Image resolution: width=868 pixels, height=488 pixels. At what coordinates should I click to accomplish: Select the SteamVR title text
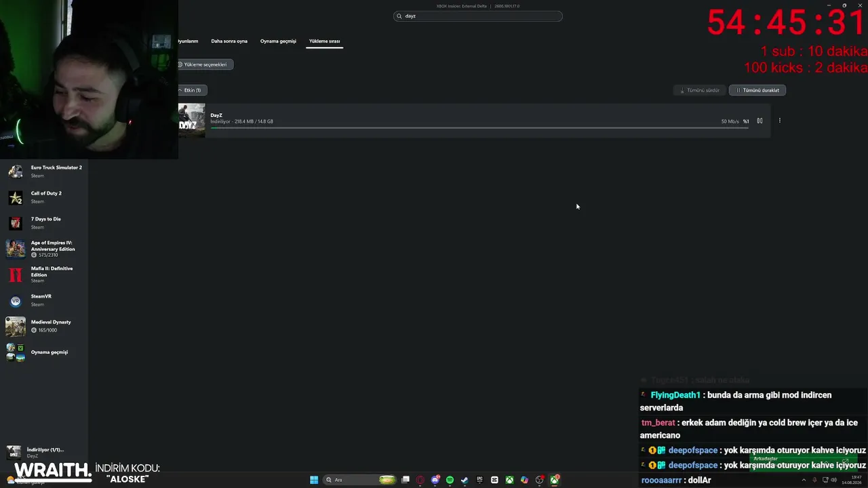(41, 296)
